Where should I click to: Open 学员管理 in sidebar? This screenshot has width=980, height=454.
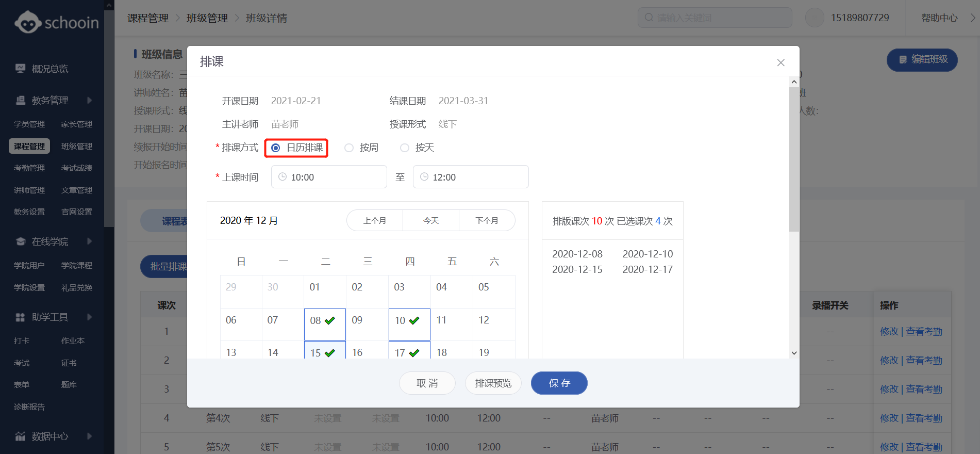coord(29,124)
